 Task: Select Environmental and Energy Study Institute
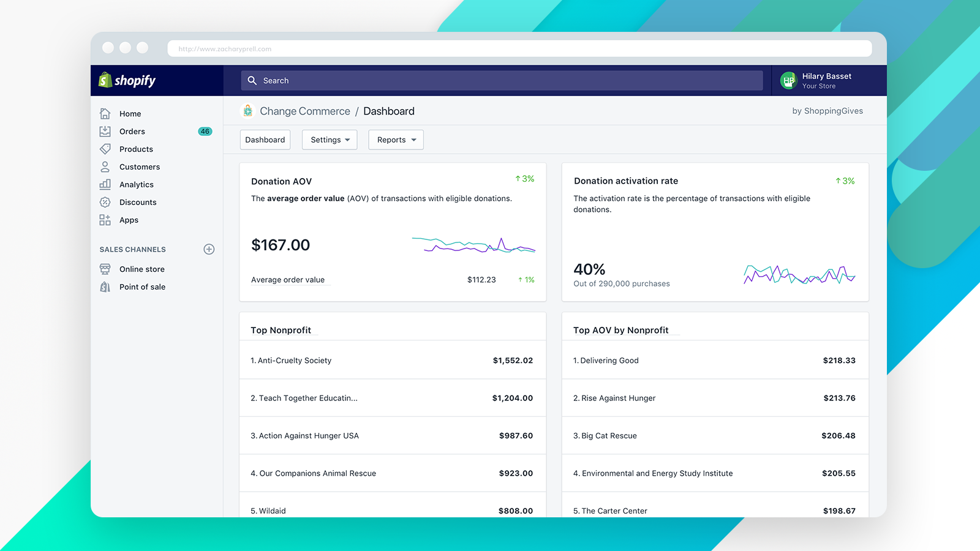[715, 473]
